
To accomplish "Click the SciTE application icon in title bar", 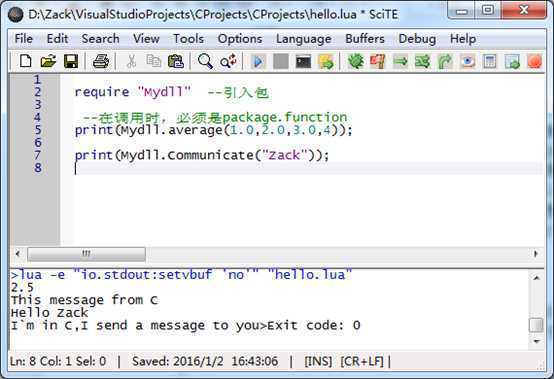I will 16,14.
